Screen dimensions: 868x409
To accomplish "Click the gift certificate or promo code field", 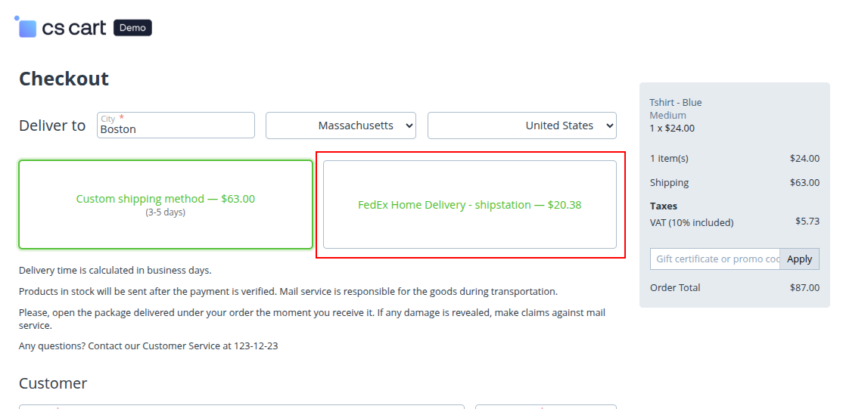I will tap(714, 259).
